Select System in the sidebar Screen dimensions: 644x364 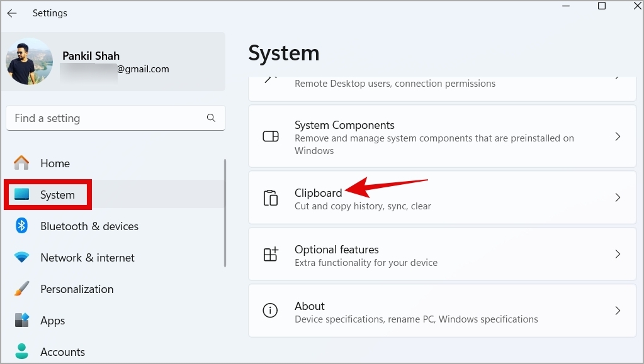point(113,194)
